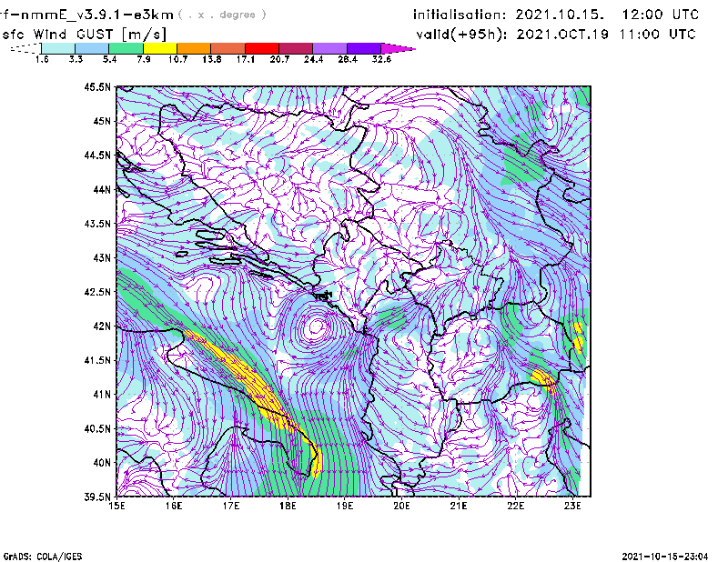This screenshot has height=562, width=728.
Task: Click the 18E longitude axis label
Action: pyautogui.click(x=288, y=506)
